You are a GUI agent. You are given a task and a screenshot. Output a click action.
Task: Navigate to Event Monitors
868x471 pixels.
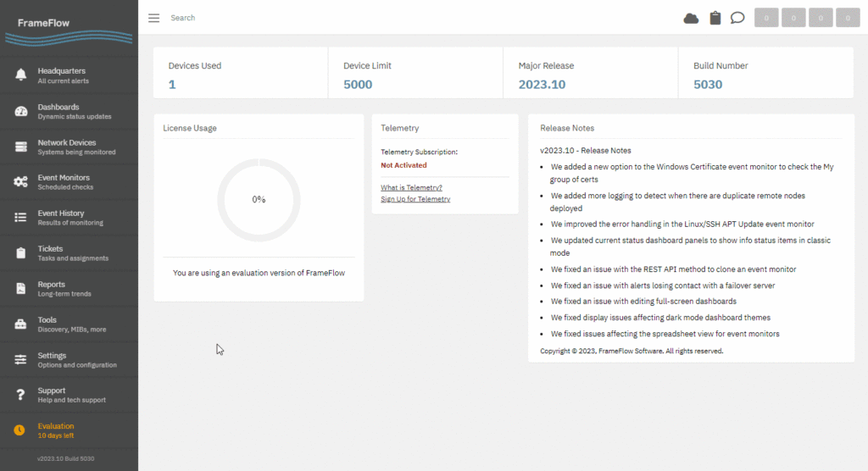[70, 182]
